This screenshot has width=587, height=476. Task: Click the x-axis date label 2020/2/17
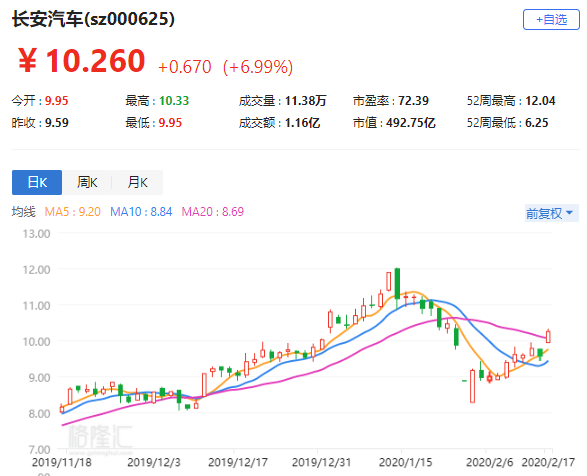548,462
